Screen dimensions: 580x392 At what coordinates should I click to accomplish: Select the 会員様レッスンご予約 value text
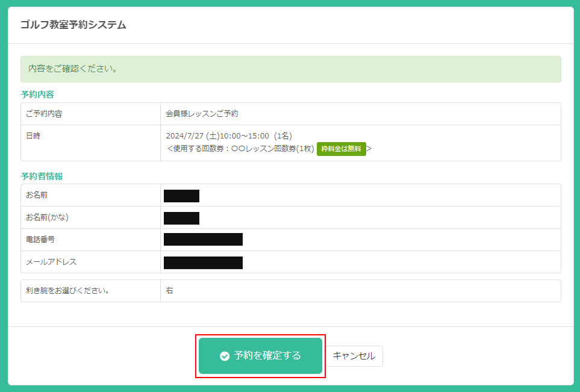[202, 114]
